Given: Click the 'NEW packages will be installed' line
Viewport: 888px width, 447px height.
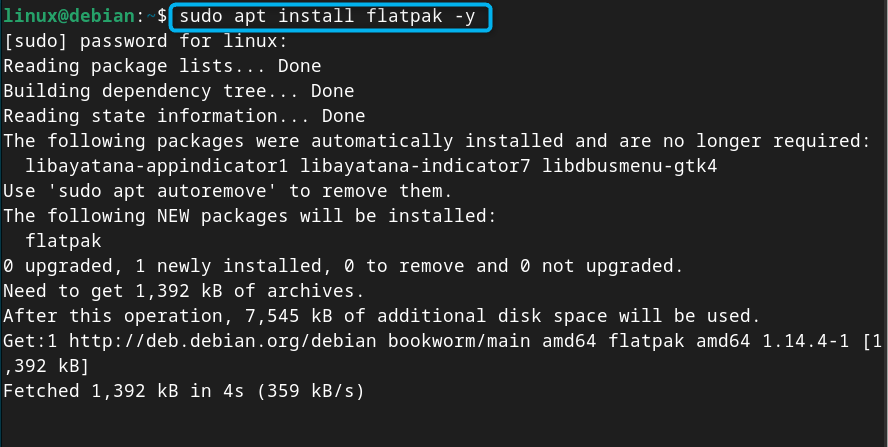Looking at the screenshot, I should point(249,216).
